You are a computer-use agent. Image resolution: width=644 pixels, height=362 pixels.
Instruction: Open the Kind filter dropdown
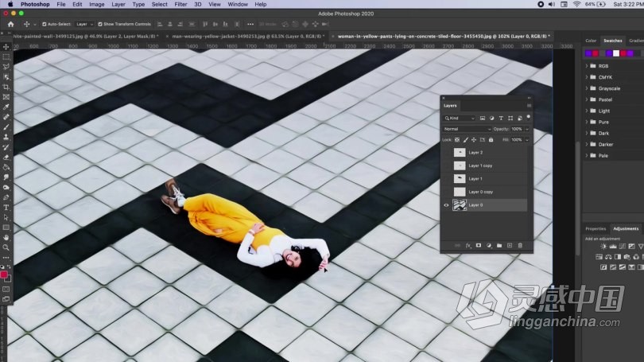460,119
